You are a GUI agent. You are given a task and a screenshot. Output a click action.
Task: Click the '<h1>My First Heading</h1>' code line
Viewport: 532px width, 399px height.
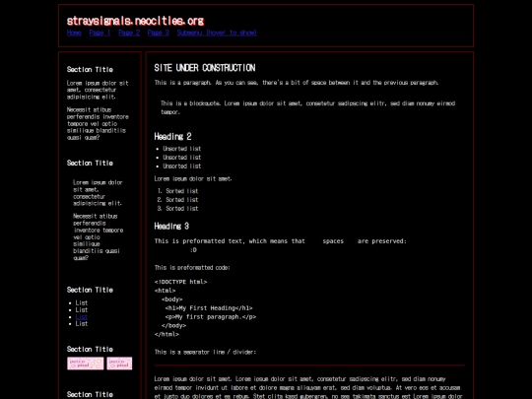(209, 308)
